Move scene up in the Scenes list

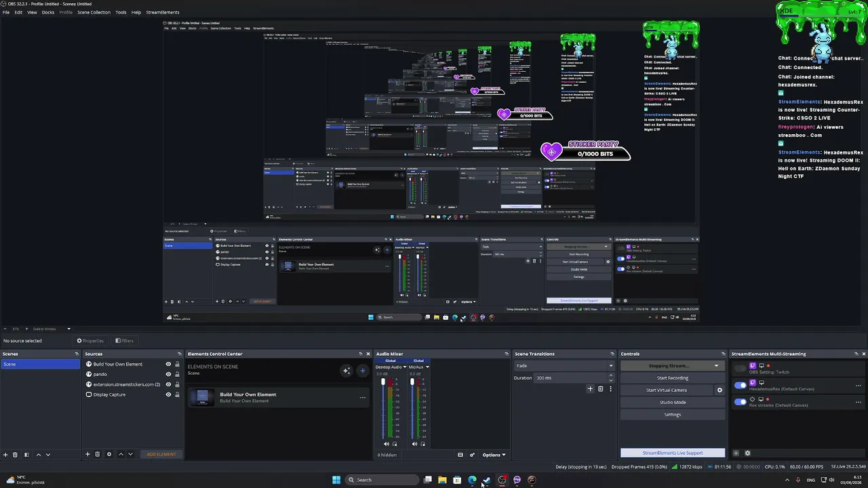[38, 454]
